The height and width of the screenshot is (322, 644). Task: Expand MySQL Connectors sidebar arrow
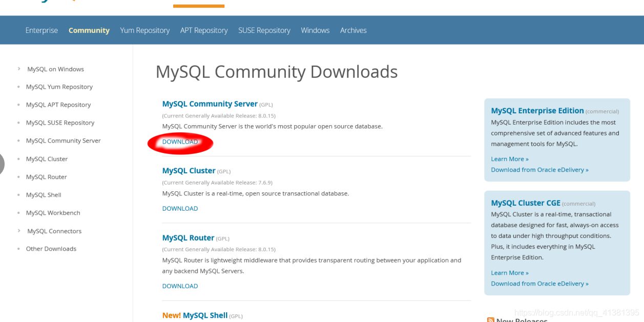pyautogui.click(x=19, y=231)
